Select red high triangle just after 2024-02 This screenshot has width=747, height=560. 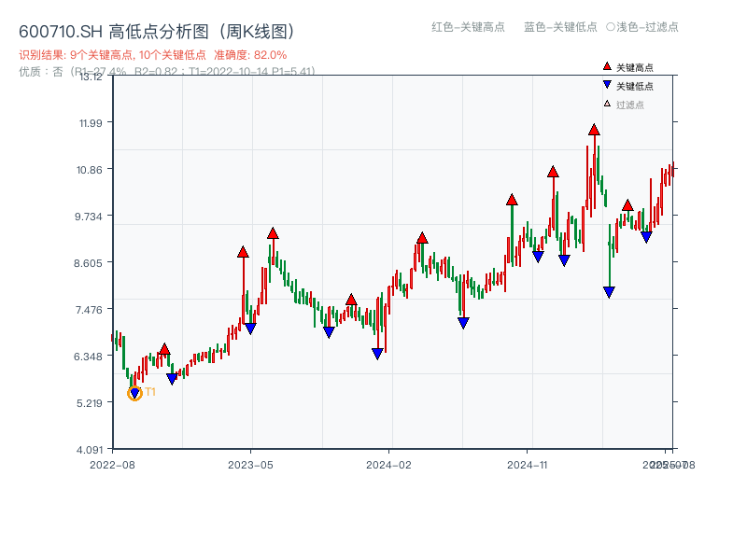pyautogui.click(x=422, y=238)
